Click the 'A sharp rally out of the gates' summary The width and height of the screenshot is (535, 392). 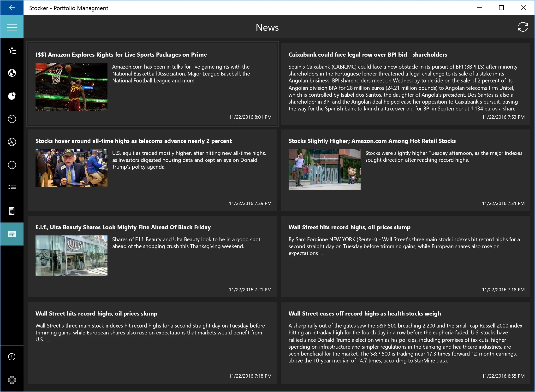(x=405, y=343)
